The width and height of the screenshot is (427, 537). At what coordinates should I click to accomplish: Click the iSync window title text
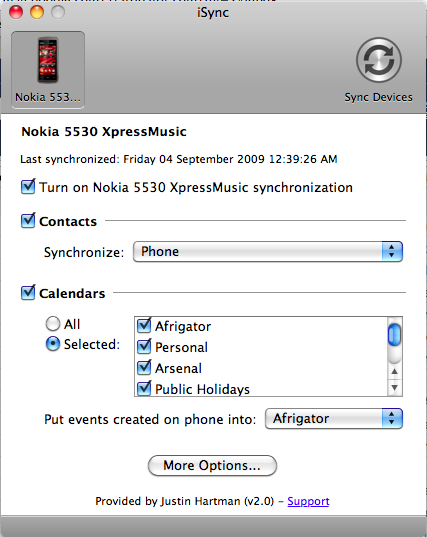tap(213, 13)
